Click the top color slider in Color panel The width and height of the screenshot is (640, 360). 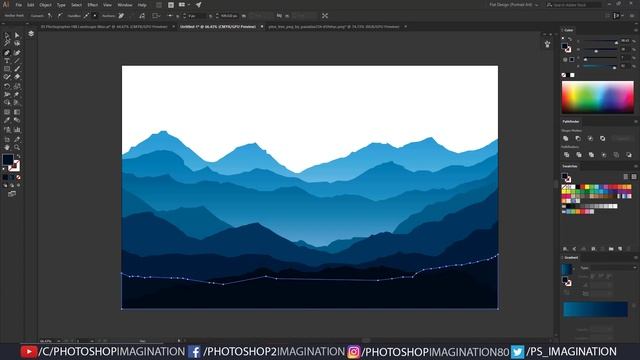coord(600,42)
